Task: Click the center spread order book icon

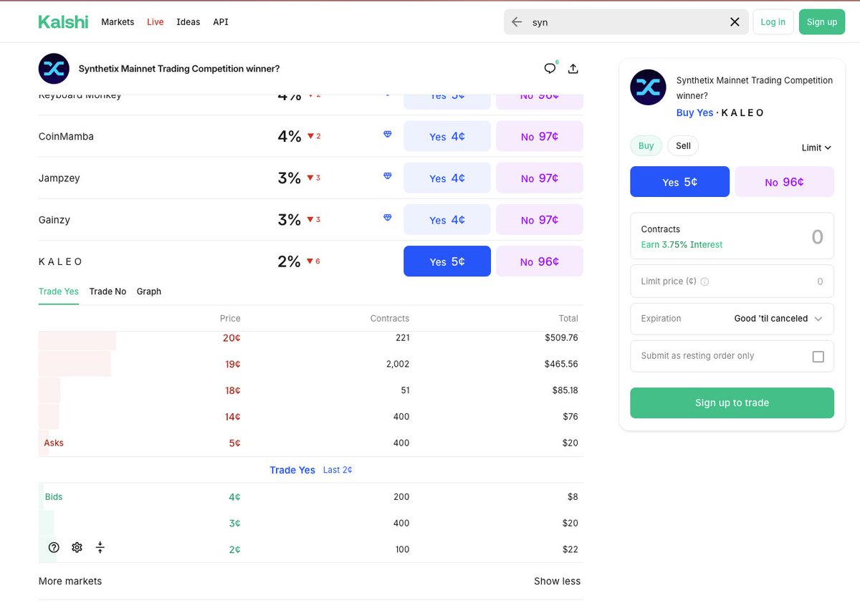Action: pyautogui.click(x=100, y=547)
